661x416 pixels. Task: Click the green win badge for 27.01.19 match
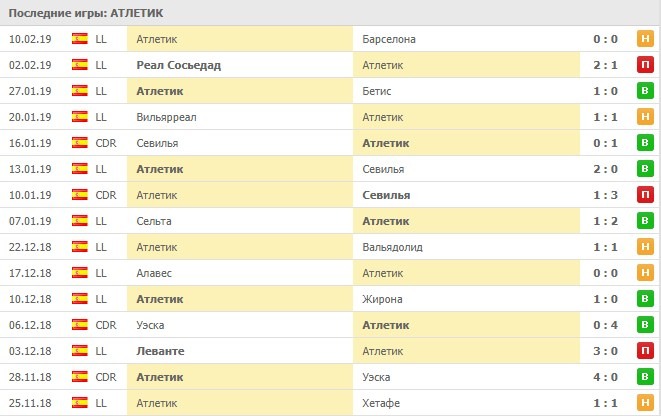pyautogui.click(x=645, y=91)
